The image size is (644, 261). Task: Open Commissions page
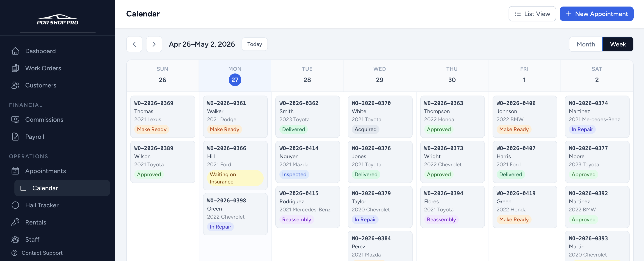tap(57, 119)
